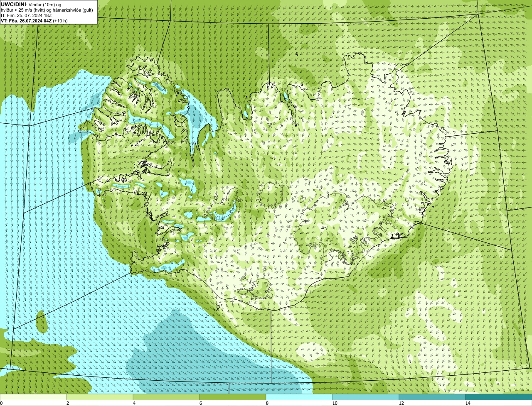The height and width of the screenshot is (406, 532).
Task: Click the dark green 6–8 m/s legend swatch
Action: point(233,397)
